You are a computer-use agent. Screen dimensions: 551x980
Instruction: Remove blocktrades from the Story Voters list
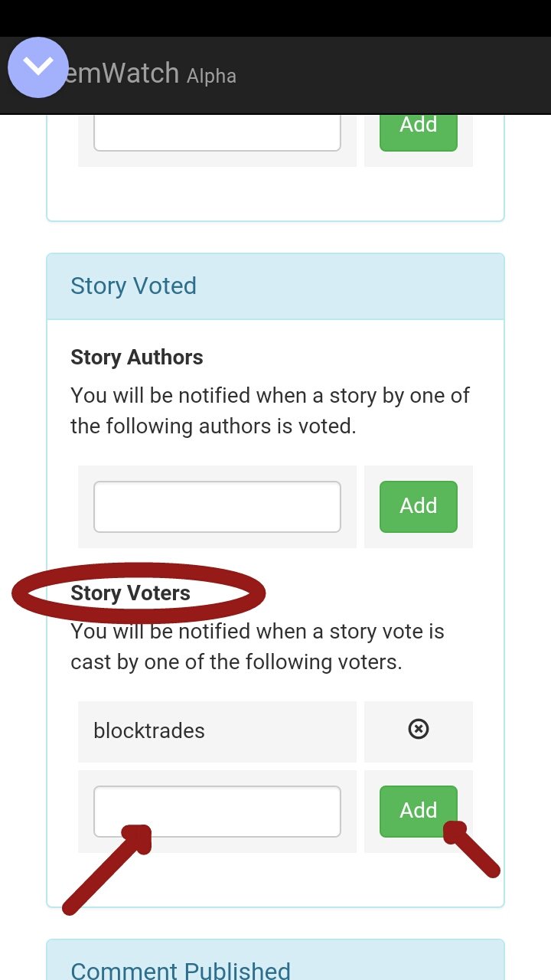[x=418, y=730]
